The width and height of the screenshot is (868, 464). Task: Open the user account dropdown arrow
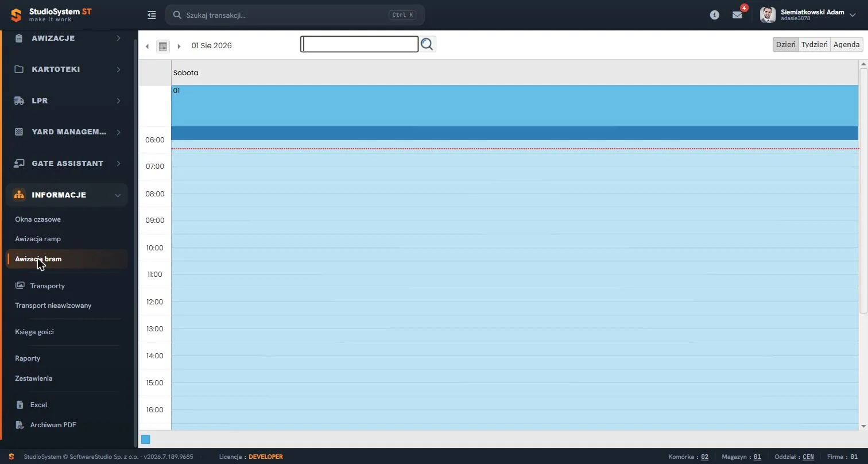[x=852, y=15]
